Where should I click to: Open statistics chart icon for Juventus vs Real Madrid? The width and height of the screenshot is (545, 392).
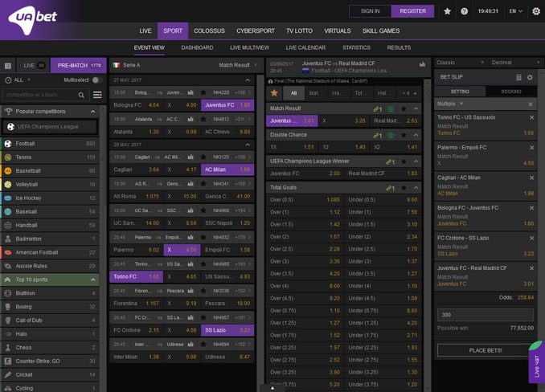pyautogui.click(x=422, y=64)
